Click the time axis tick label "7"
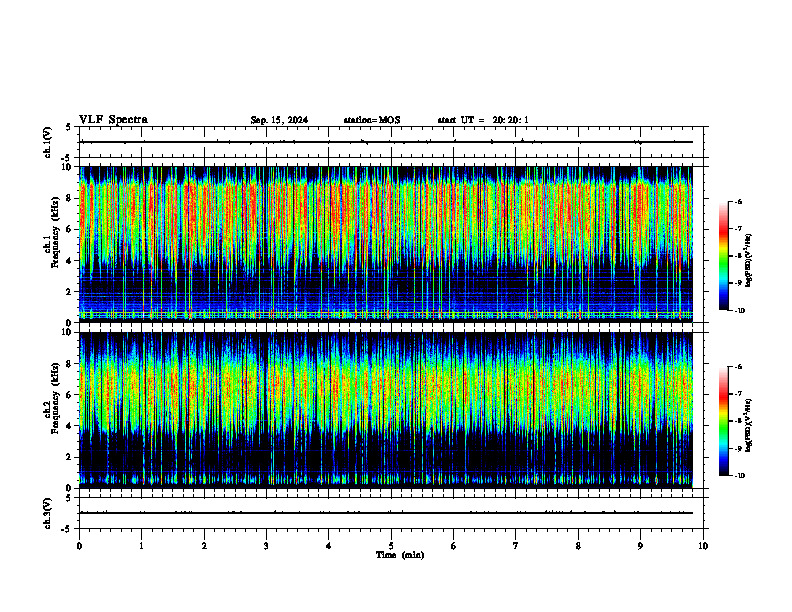This screenshot has width=792, height=612. [516, 546]
